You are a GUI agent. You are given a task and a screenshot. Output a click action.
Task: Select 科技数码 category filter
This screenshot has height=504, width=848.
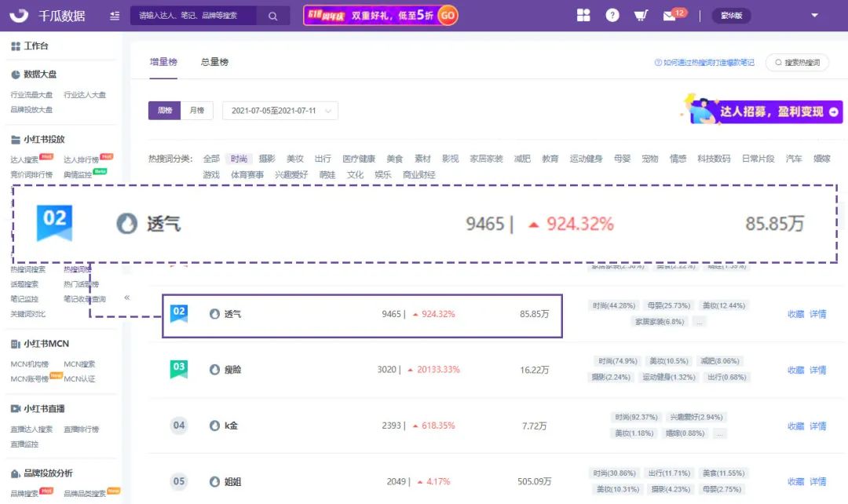coord(714,159)
